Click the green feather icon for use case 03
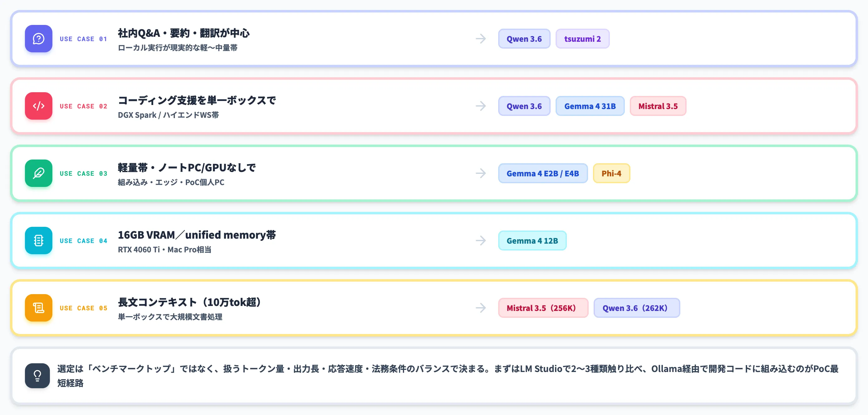Image resolution: width=868 pixels, height=415 pixels. tap(38, 173)
